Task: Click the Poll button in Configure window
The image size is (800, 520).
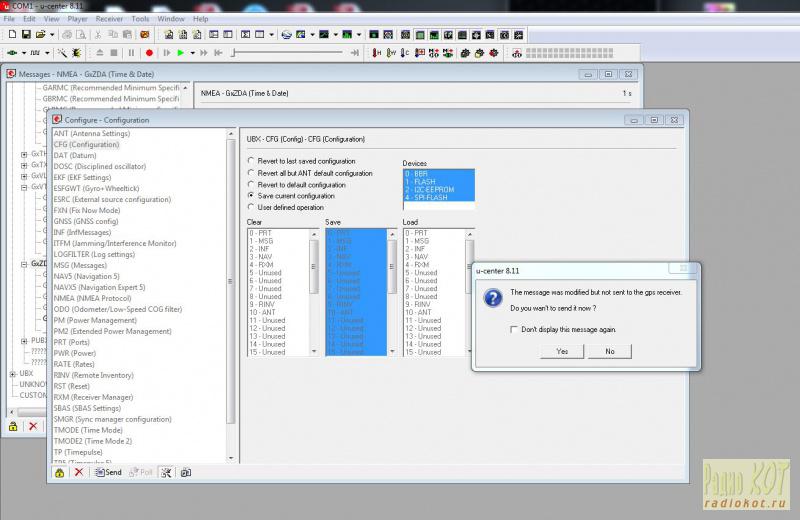Action: [x=141, y=473]
